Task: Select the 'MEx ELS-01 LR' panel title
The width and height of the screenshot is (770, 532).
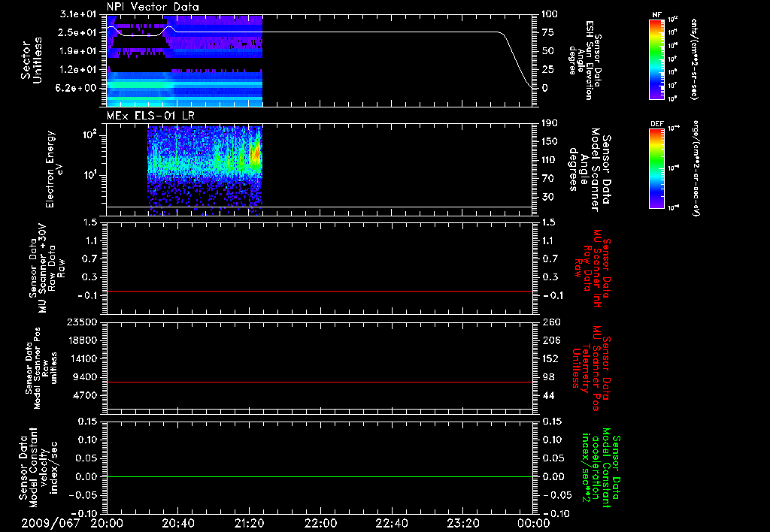Action: (150, 116)
